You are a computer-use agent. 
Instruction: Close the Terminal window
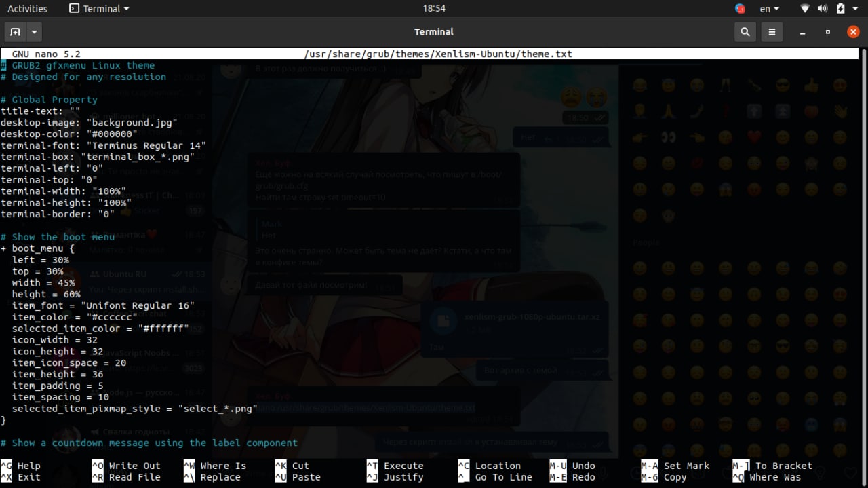(853, 32)
